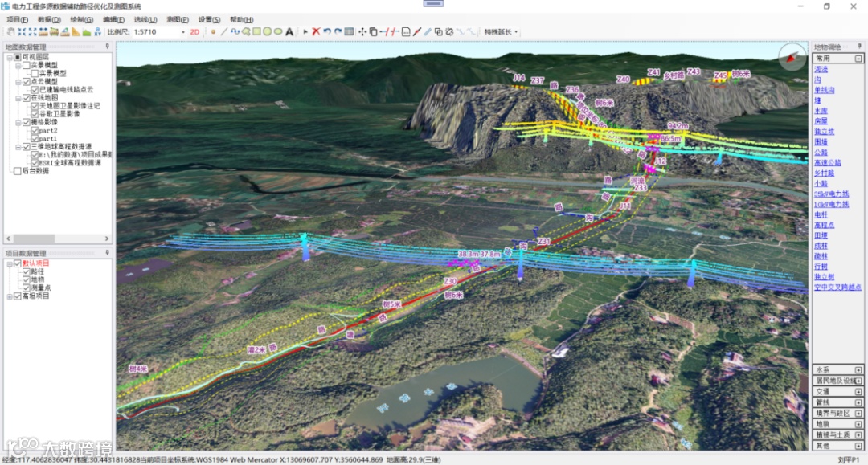
Task: Select the straight line drawing tool
Action: pos(224,32)
